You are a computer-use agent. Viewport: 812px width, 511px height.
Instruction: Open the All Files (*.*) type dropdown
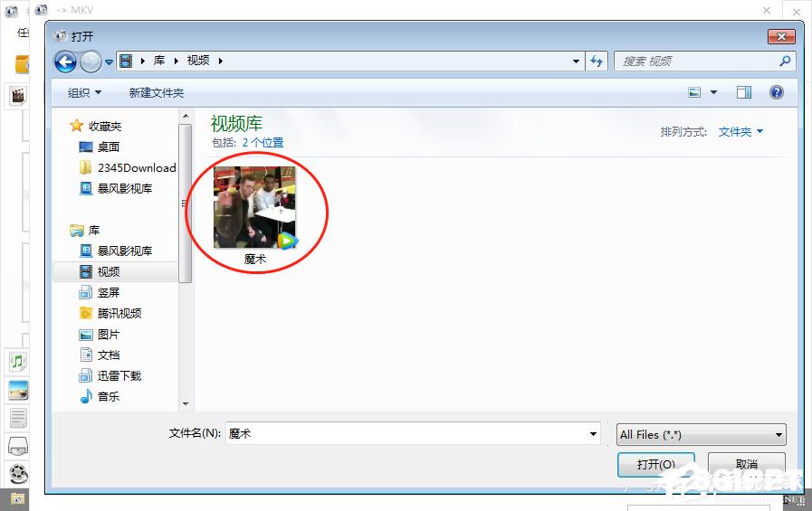click(x=702, y=434)
